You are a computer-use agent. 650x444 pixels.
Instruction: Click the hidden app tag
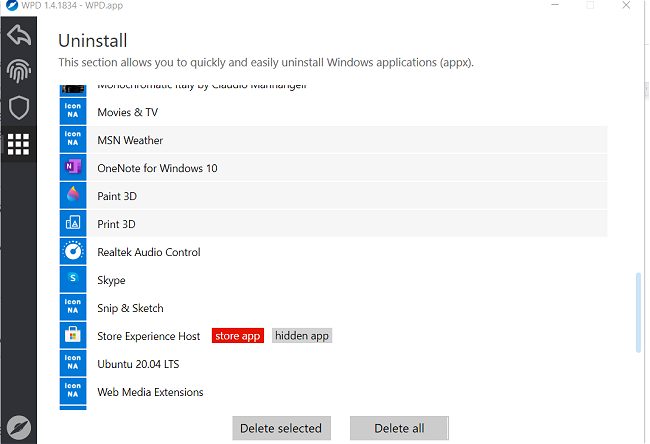tap(302, 335)
